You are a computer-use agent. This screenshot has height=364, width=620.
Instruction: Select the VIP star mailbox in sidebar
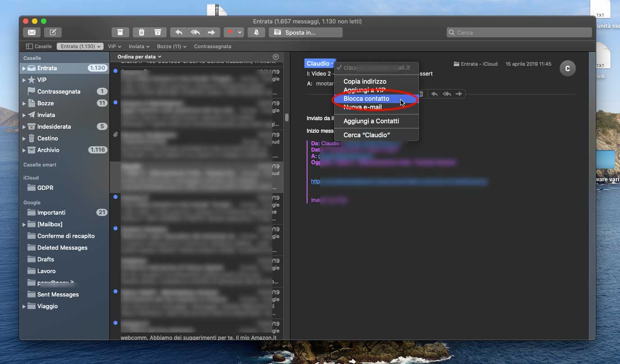(64, 80)
